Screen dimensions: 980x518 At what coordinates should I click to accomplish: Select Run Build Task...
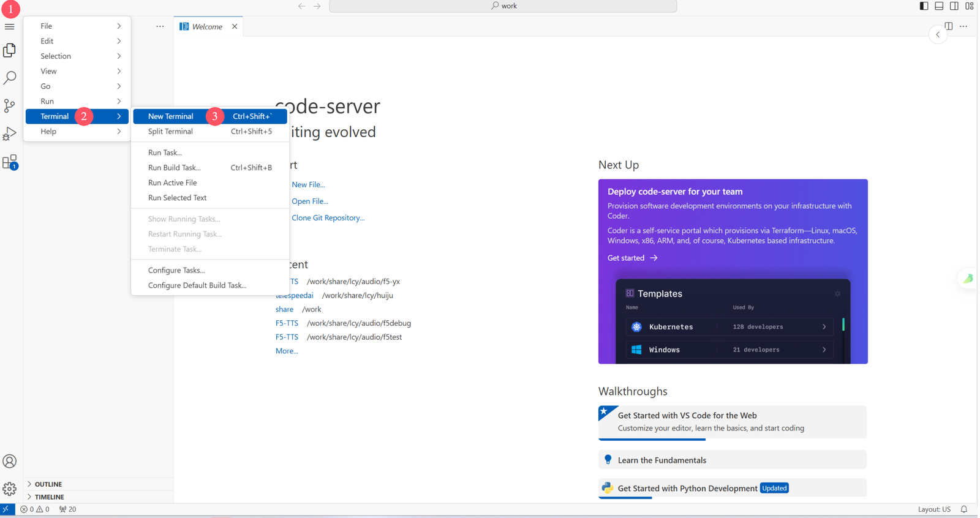tap(210, 167)
